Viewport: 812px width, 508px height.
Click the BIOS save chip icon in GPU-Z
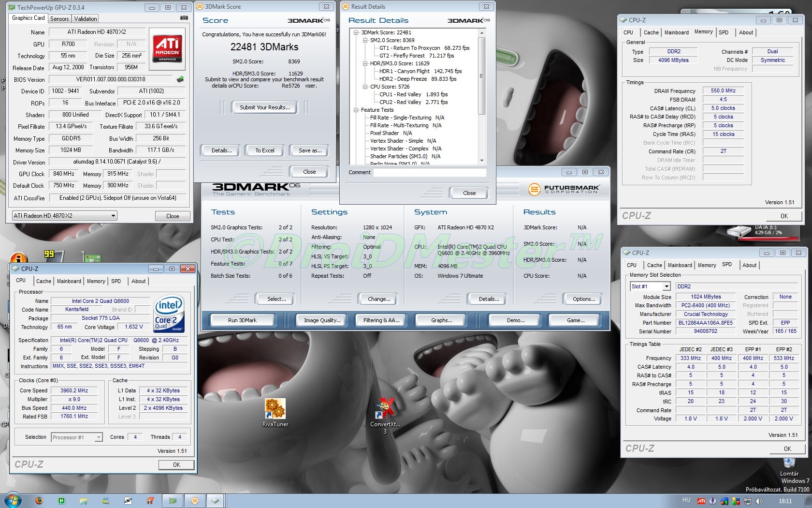(180, 79)
